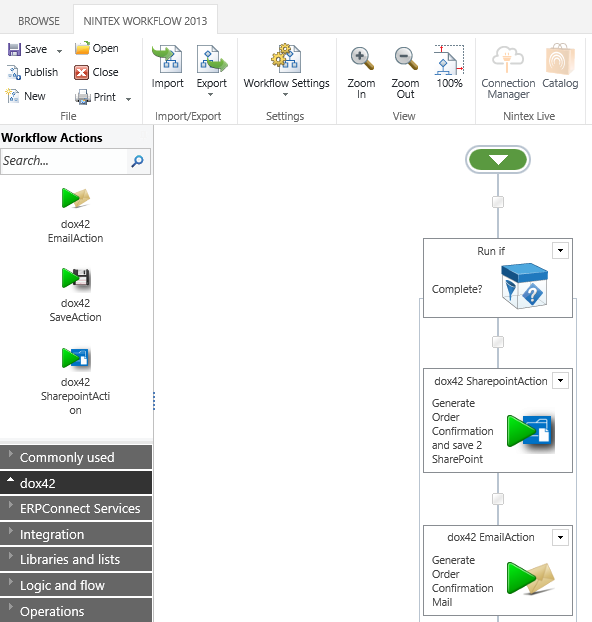
Task: Click the workflow actions Search field
Action: pyautogui.click(x=64, y=161)
